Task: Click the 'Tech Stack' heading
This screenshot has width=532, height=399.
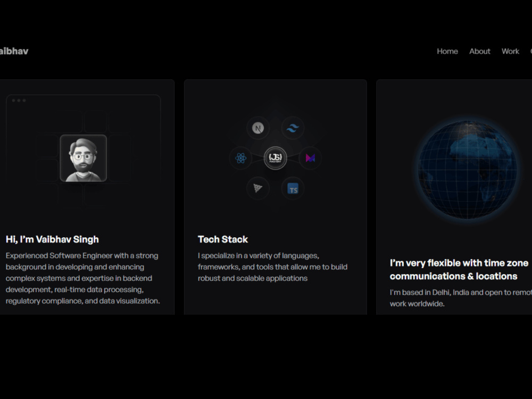Action: tap(223, 239)
